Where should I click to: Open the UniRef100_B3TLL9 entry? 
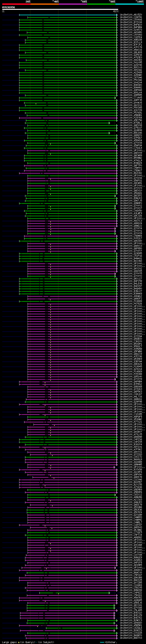[131, 42]
